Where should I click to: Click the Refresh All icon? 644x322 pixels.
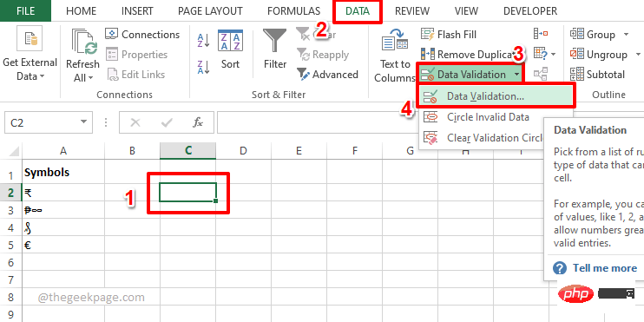85,43
